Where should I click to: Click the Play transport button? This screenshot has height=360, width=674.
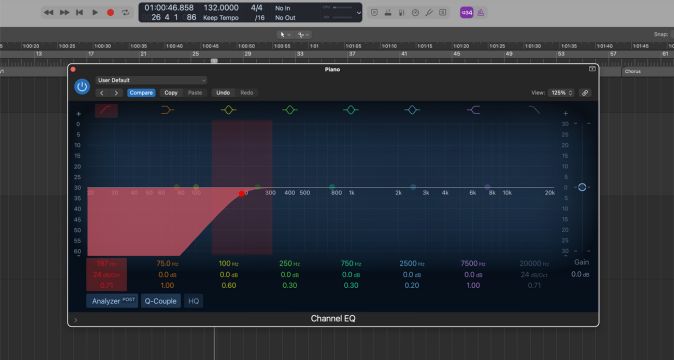tap(95, 12)
